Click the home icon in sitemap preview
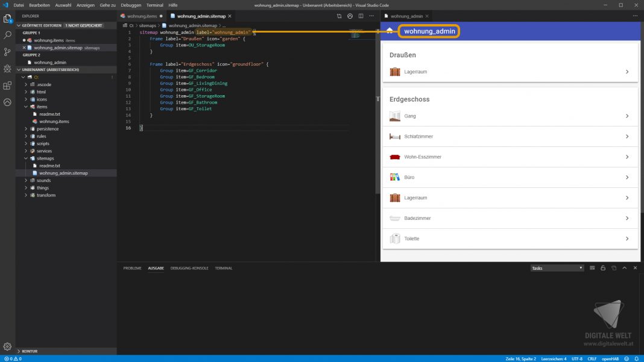 coord(390,31)
